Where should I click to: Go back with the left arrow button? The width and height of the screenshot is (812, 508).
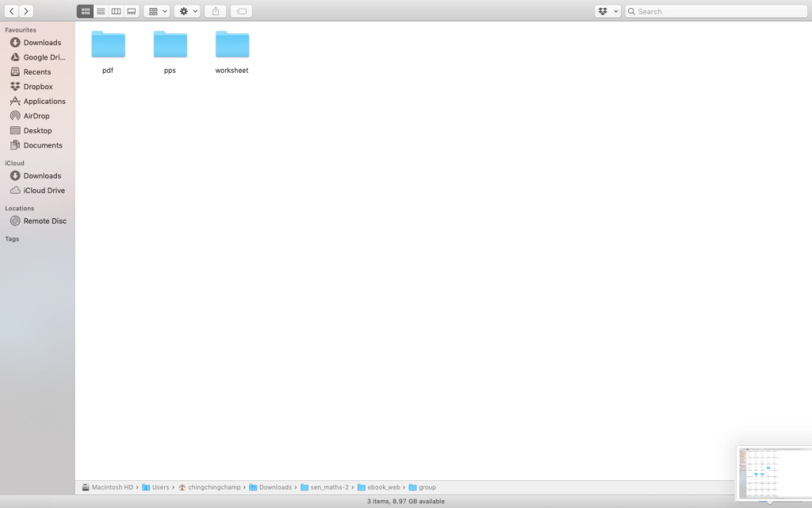12,11
